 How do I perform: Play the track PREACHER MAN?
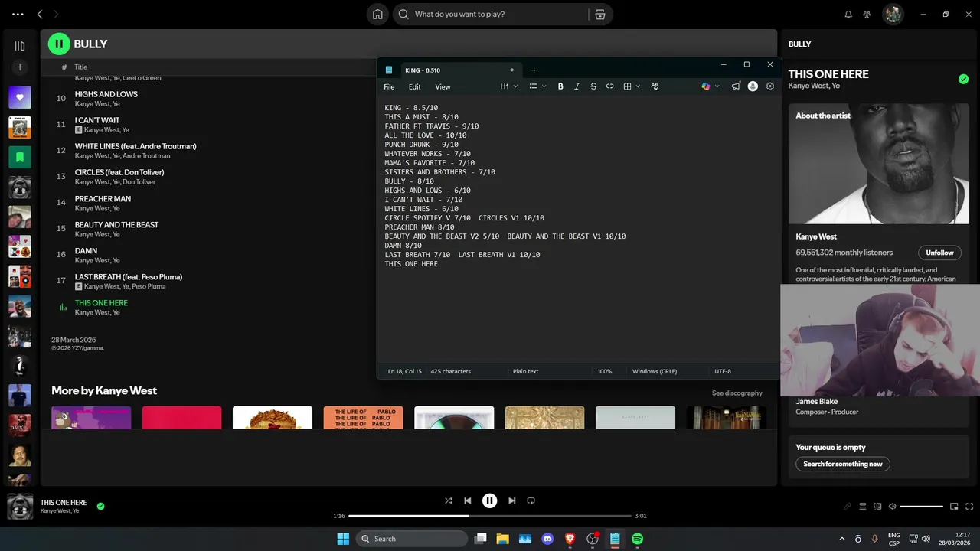point(103,199)
